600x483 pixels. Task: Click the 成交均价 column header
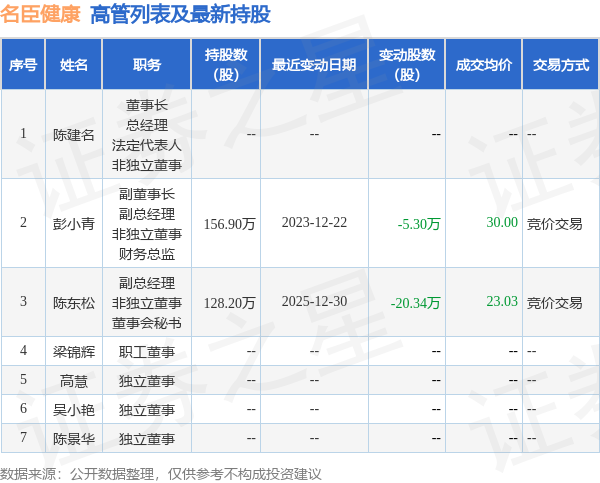pos(484,65)
